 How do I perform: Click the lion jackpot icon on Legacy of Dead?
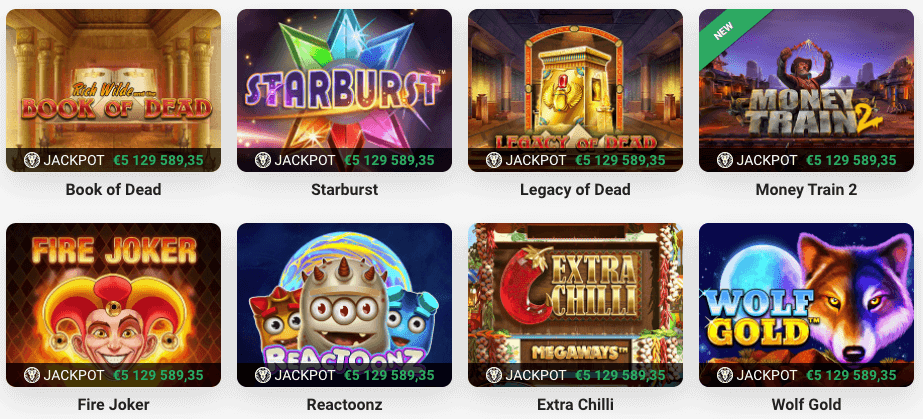(x=493, y=160)
